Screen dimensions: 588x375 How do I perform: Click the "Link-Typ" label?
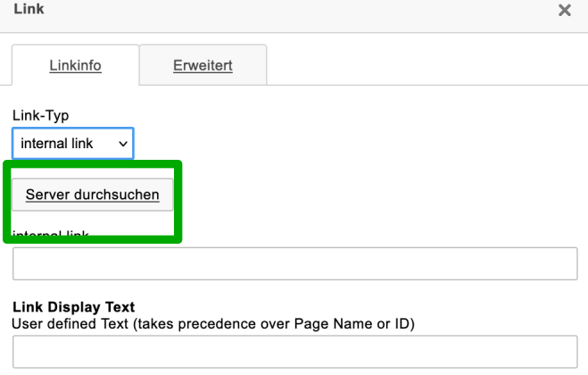[x=40, y=117]
